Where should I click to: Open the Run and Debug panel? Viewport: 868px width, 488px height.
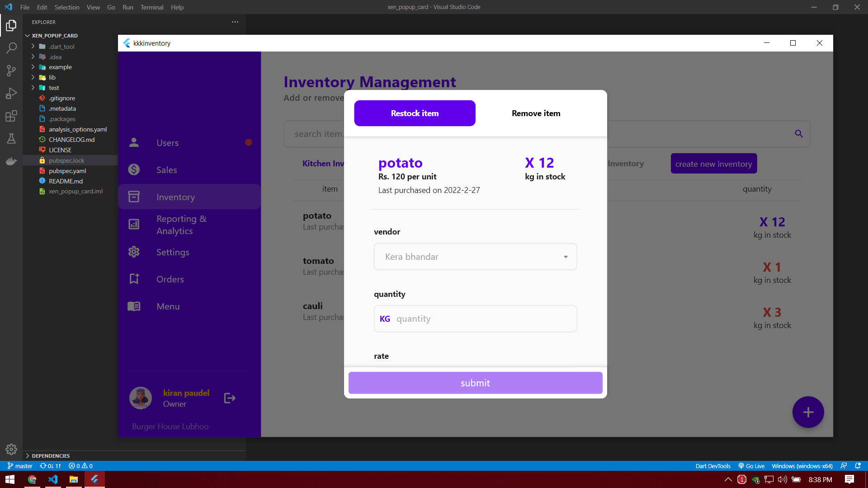pyautogui.click(x=11, y=93)
